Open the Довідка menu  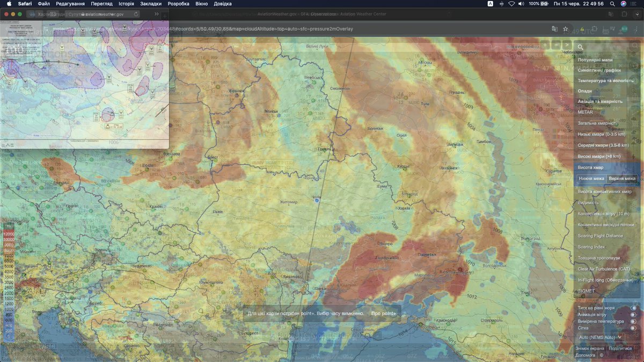[223, 4]
